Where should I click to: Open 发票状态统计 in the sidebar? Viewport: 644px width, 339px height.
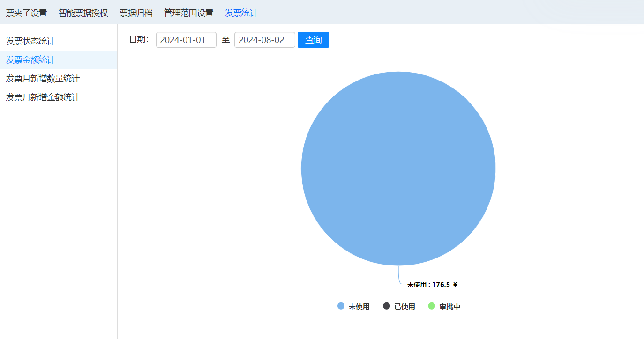(x=30, y=41)
